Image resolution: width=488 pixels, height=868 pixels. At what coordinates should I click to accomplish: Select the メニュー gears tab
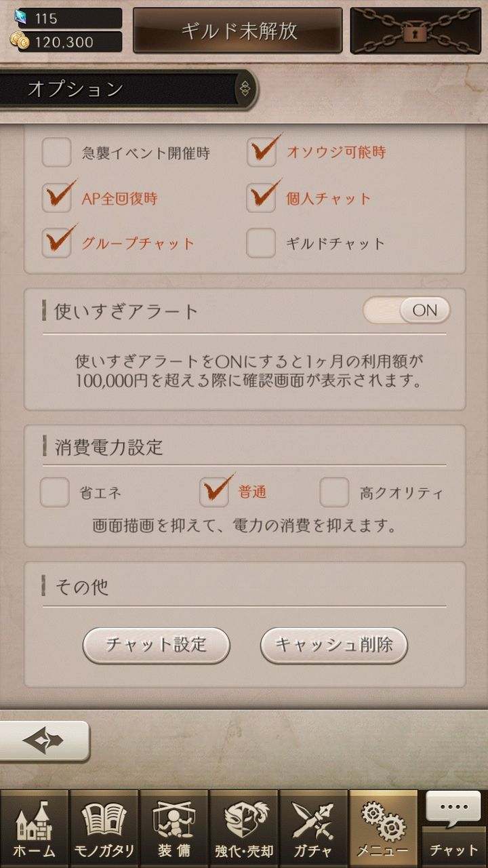pyautogui.click(x=383, y=829)
